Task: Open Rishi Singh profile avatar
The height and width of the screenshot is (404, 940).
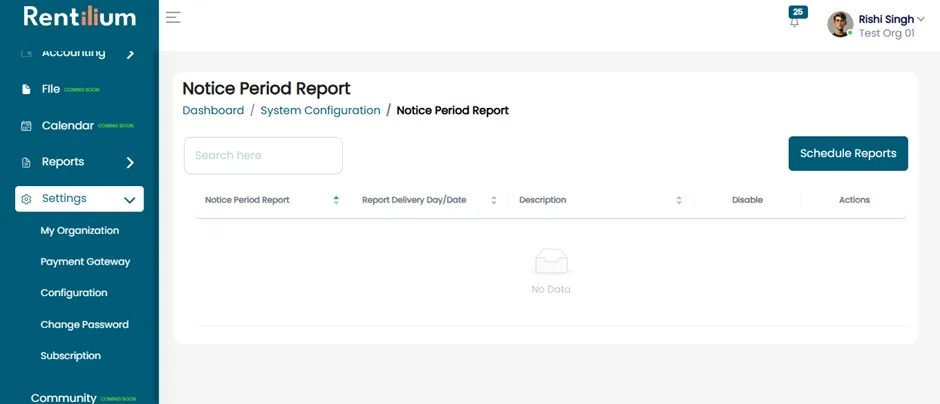Action: tap(840, 25)
